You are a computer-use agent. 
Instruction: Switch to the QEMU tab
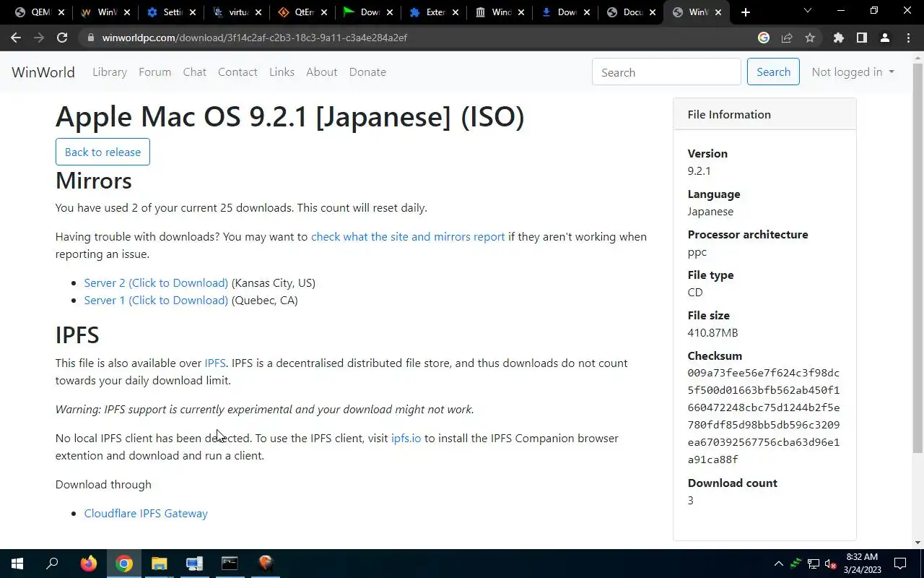[38, 12]
